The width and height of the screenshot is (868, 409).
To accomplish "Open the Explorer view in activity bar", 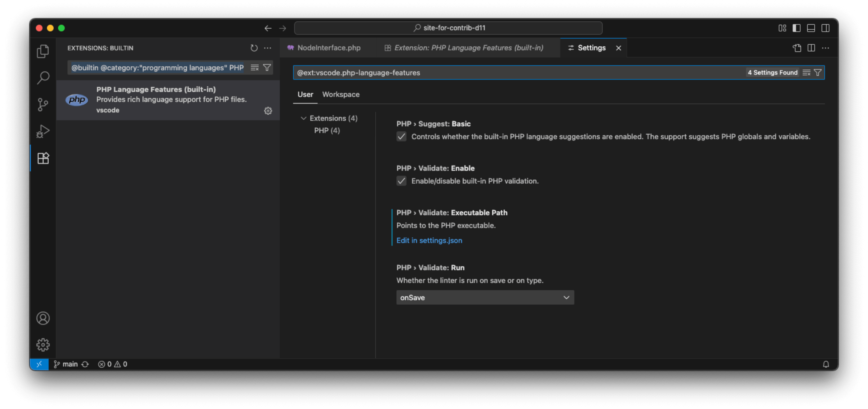I will click(x=43, y=51).
